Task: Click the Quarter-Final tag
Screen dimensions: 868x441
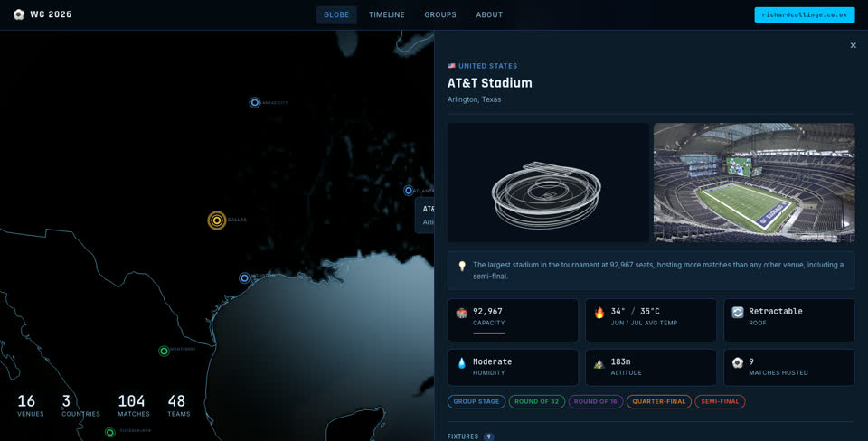Action: [659, 402]
